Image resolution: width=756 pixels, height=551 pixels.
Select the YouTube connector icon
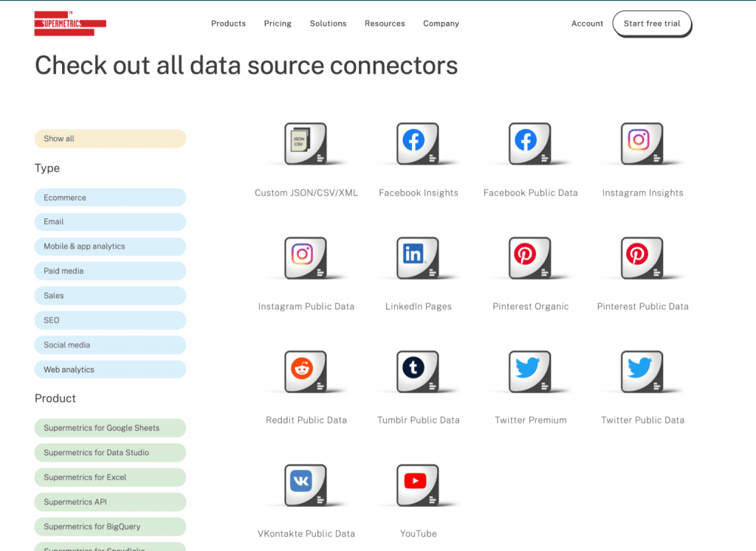tap(418, 485)
